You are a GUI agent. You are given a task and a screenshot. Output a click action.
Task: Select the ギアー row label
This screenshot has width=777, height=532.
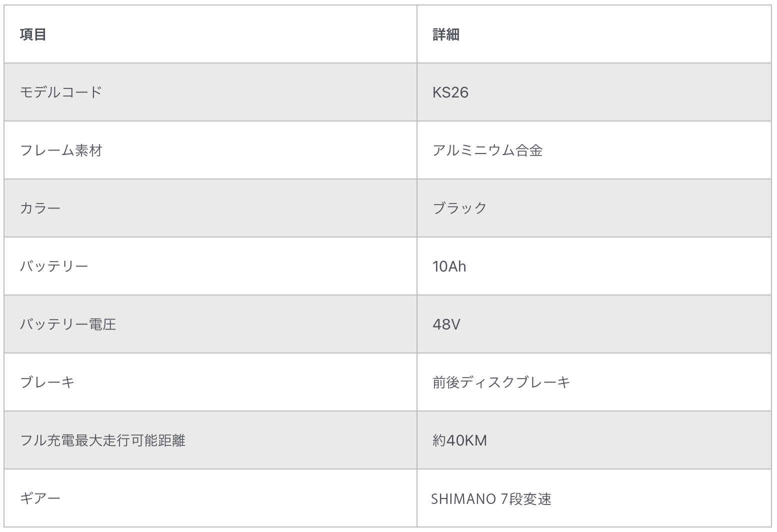pyautogui.click(x=40, y=498)
